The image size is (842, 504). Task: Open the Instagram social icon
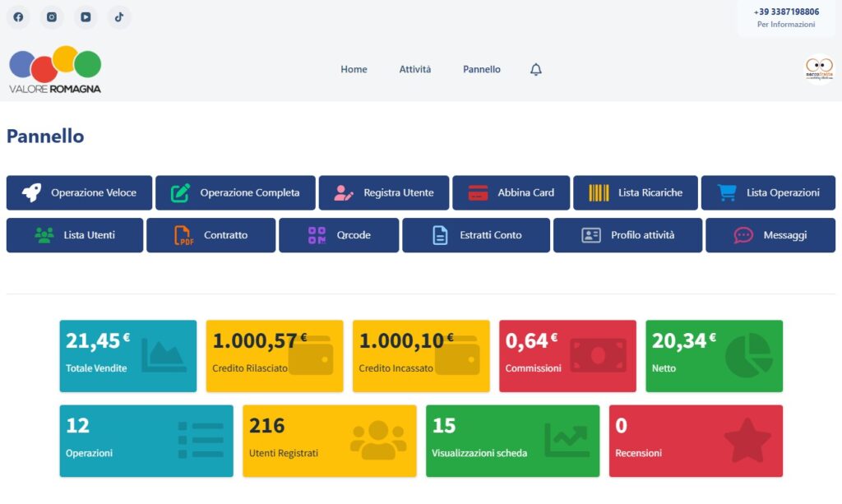52,17
